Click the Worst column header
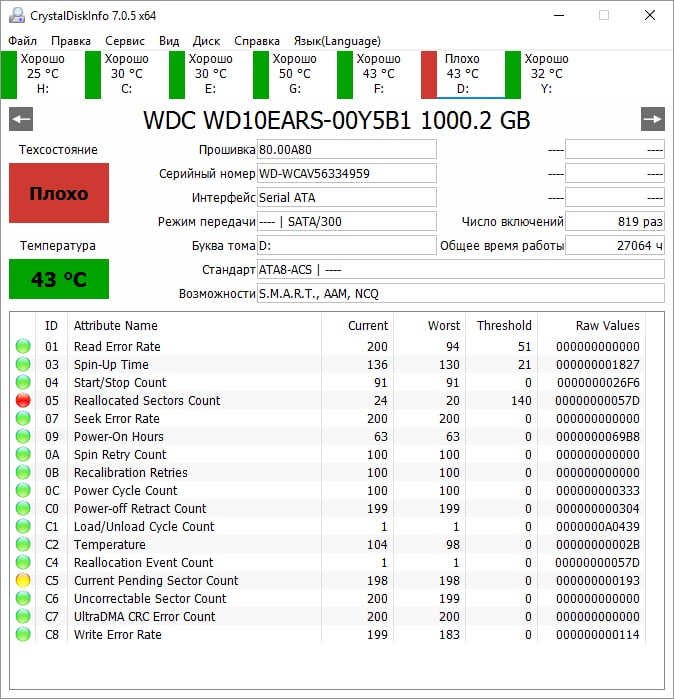 [x=430, y=325]
